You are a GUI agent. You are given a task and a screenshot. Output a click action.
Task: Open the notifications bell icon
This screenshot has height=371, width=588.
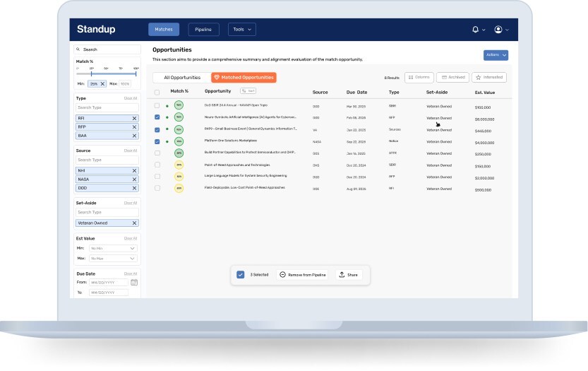click(475, 29)
